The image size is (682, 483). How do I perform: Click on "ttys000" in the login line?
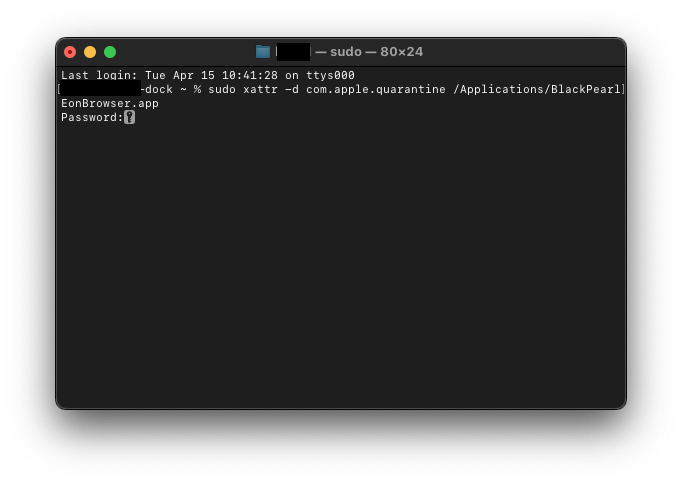(330, 76)
